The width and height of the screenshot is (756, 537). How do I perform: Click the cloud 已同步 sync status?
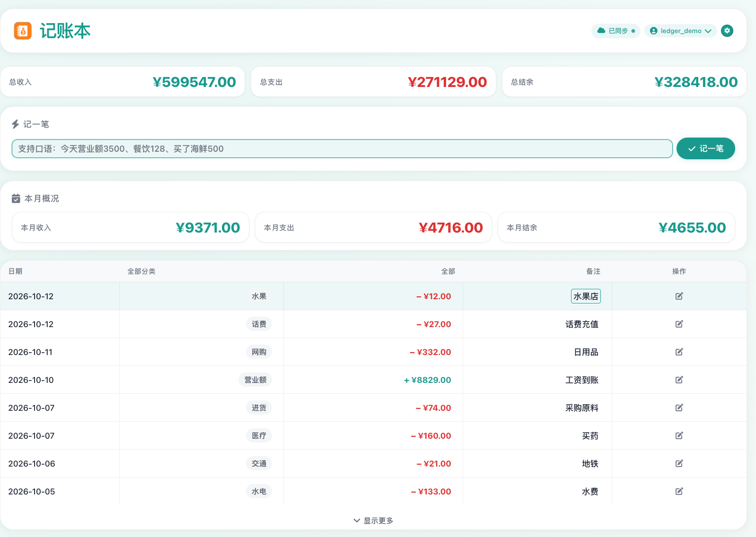click(x=615, y=31)
